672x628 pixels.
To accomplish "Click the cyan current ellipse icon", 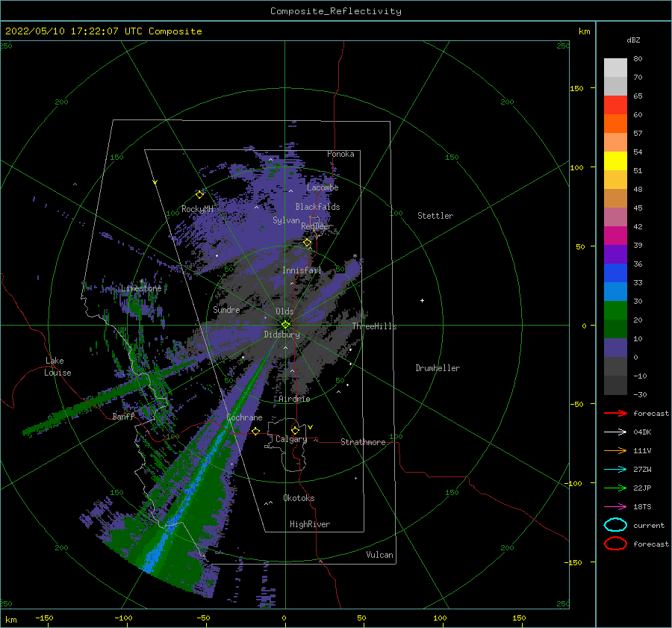I will coord(615,525).
